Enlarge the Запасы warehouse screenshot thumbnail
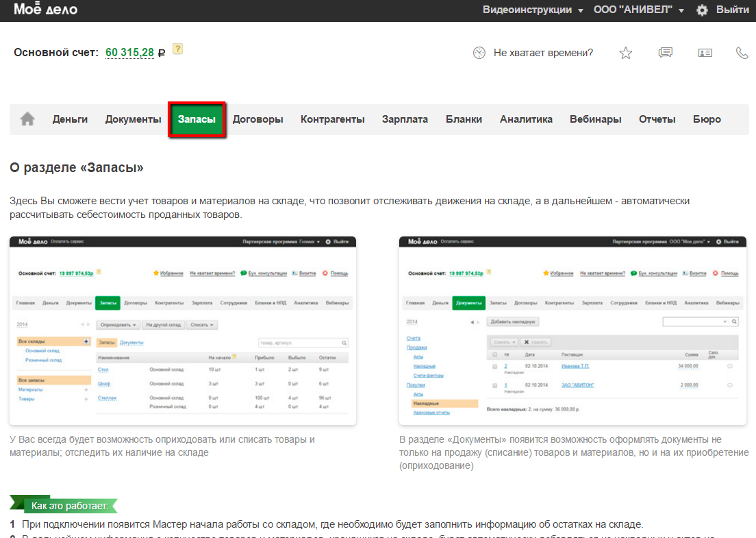Image resolution: width=756 pixels, height=538 pixels. [x=183, y=330]
